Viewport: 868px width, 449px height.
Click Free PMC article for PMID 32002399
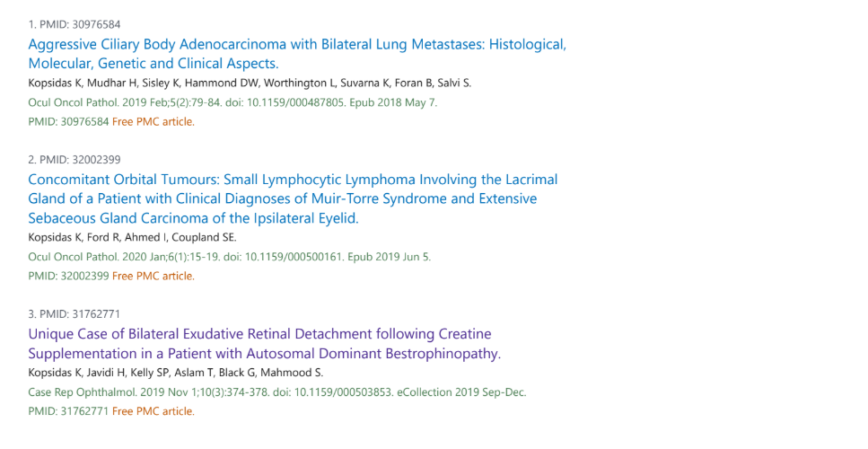153,276
